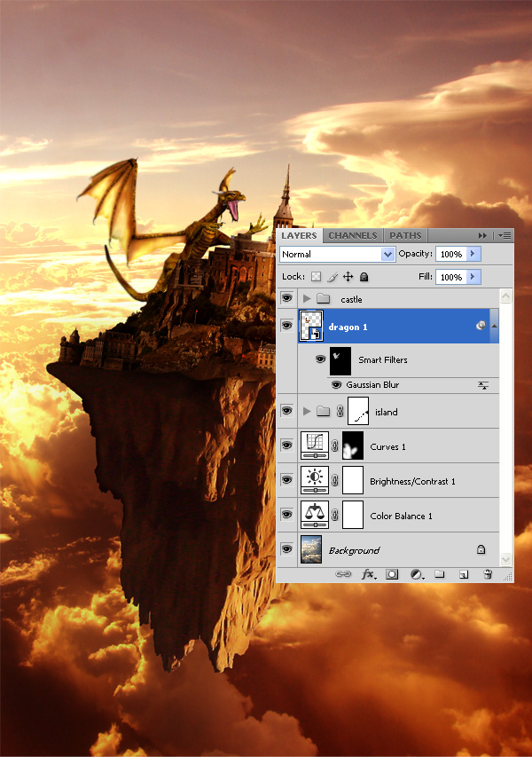Viewport: 532px width, 757px height.
Task: Hide the Brightness/Contrast 1 layer
Action: (x=287, y=480)
